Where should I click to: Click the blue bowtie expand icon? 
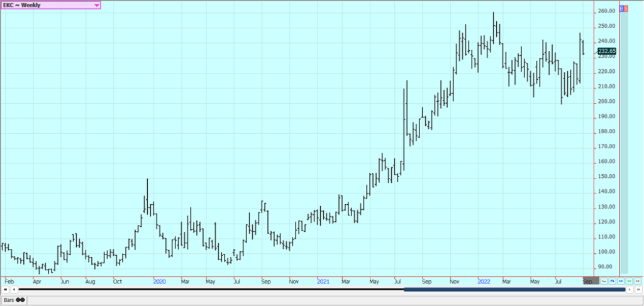pyautogui.click(x=621, y=281)
